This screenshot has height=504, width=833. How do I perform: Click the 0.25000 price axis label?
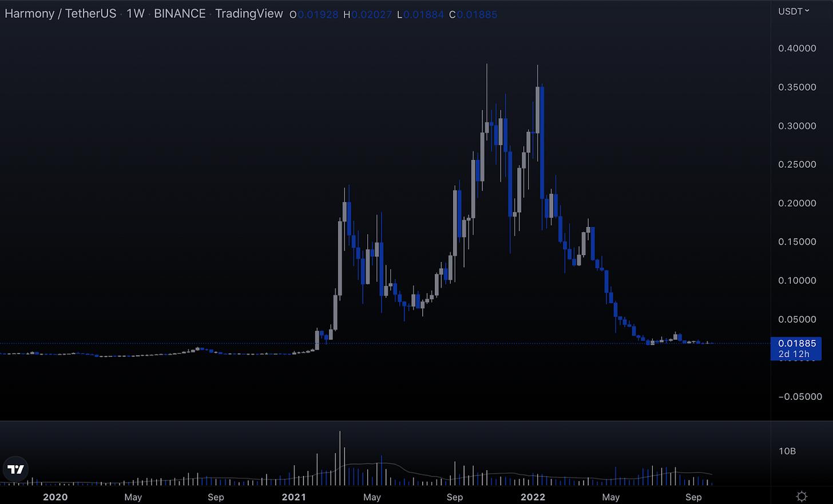[797, 164]
